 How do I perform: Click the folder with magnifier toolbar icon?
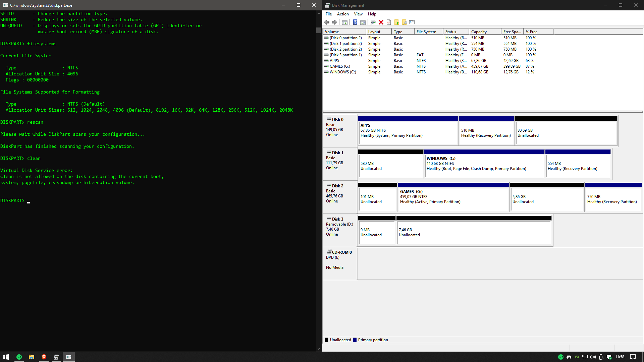click(x=405, y=22)
